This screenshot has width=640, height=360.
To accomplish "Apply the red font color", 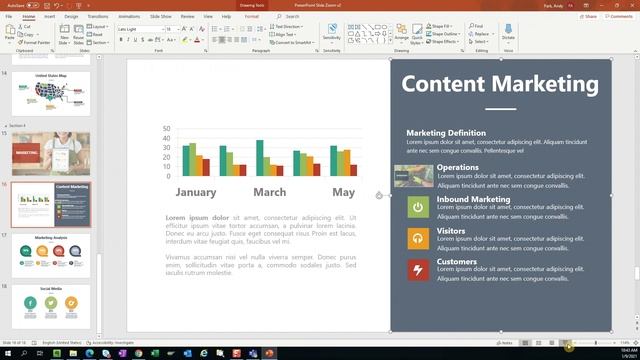I will pos(197,40).
